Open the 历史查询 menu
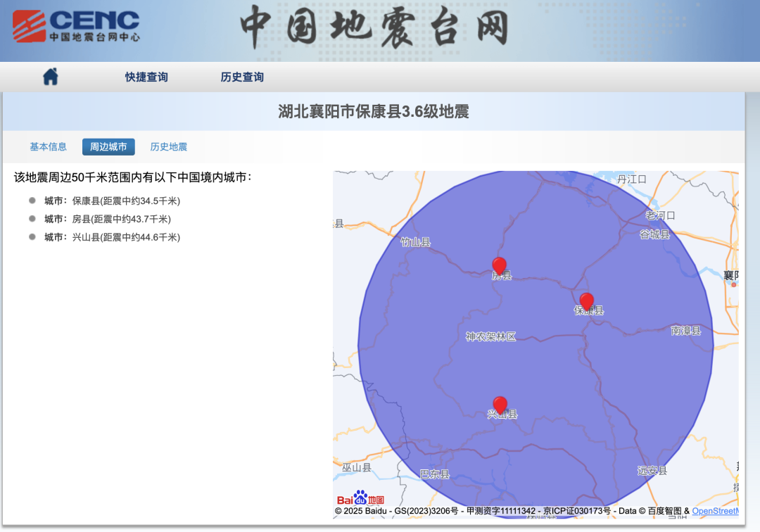The height and width of the screenshot is (532, 760). coord(242,77)
